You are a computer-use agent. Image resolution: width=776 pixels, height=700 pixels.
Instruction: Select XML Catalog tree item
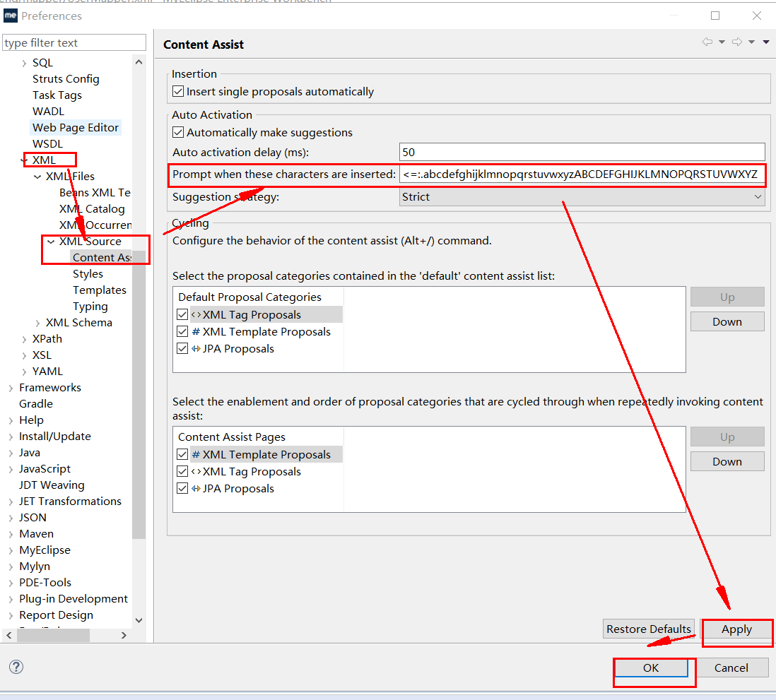92,209
